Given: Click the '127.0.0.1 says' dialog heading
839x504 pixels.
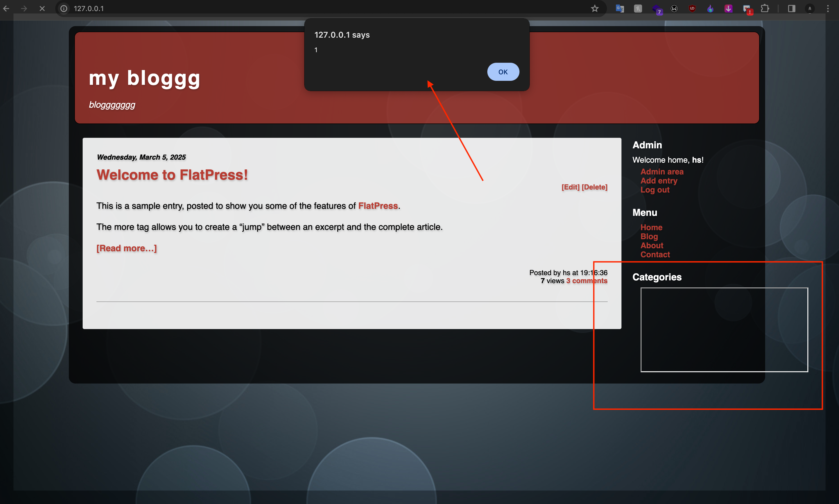Looking at the screenshot, I should click(x=342, y=35).
